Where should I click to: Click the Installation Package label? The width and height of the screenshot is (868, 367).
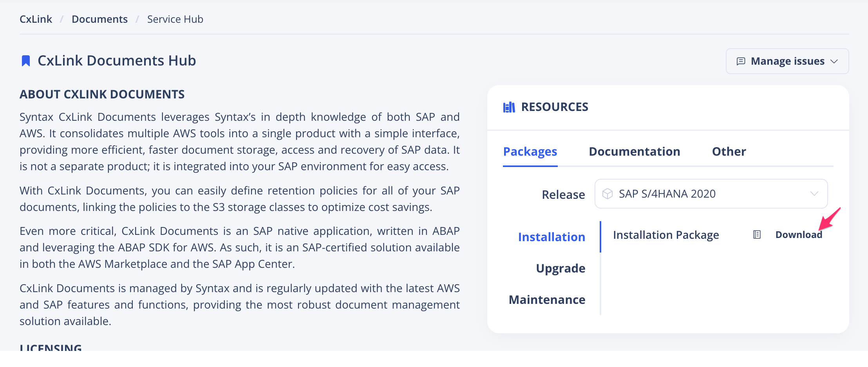pyautogui.click(x=666, y=234)
